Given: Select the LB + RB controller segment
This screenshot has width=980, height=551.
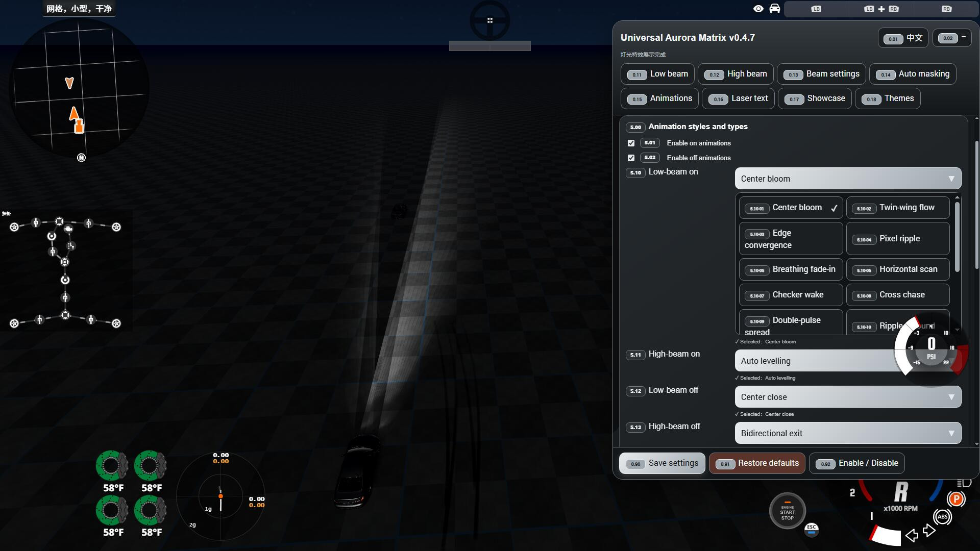Looking at the screenshot, I should [881, 9].
